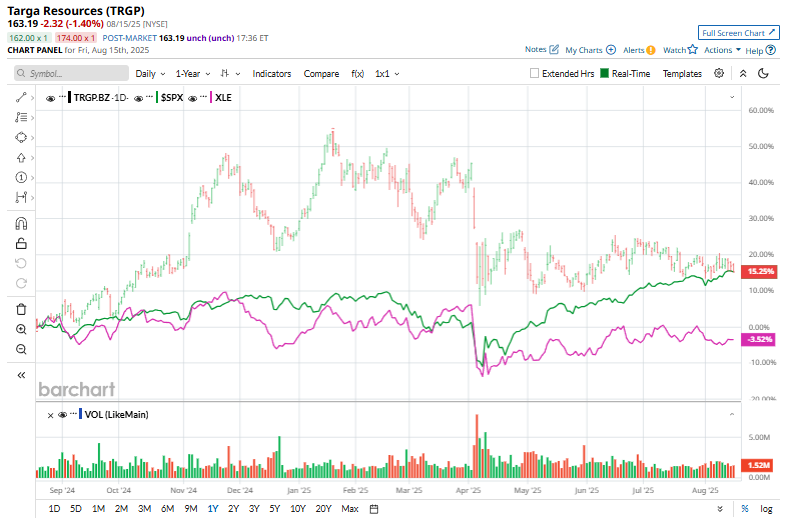
Task: Expand the bottom panel double chevron
Action: [x=720, y=509]
